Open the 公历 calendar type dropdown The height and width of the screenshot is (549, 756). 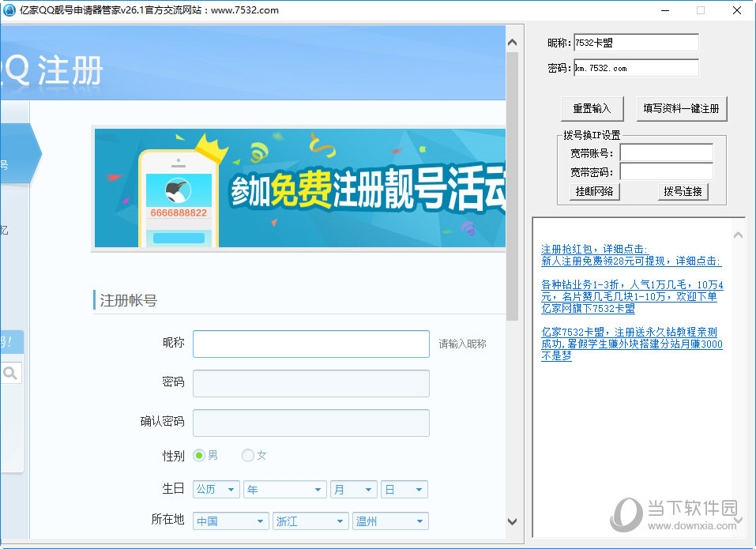coord(216,489)
